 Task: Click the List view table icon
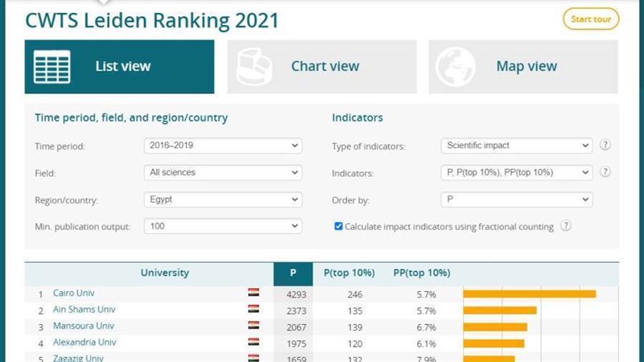point(52,67)
